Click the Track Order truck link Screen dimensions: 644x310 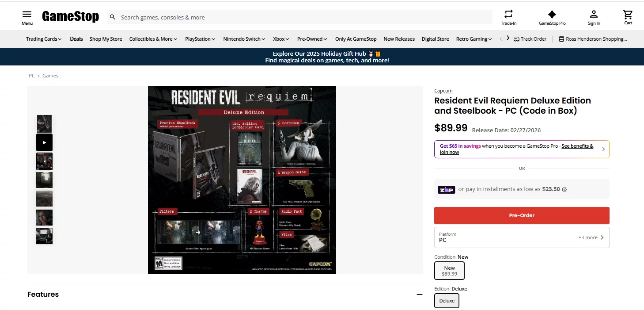pos(530,39)
